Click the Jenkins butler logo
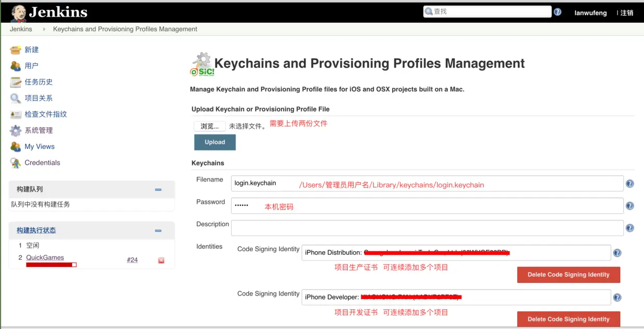The image size is (644, 329). [x=19, y=13]
